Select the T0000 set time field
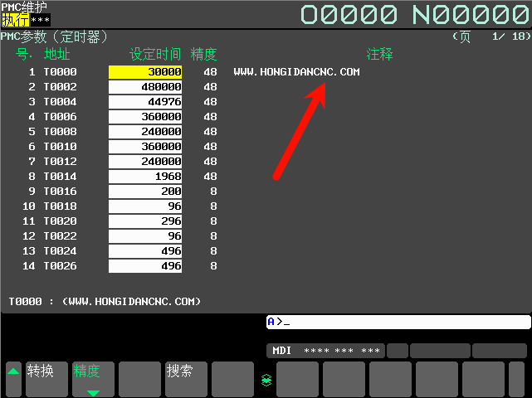This screenshot has width=532, height=398. click(145, 72)
